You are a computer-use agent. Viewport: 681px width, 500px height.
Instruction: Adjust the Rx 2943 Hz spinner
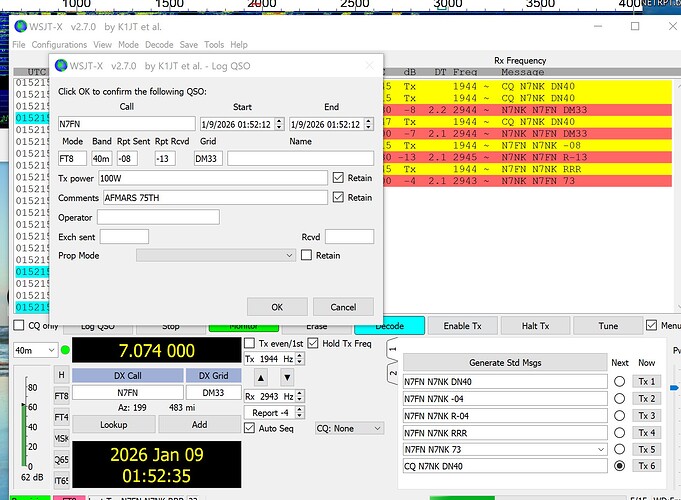(x=300, y=396)
